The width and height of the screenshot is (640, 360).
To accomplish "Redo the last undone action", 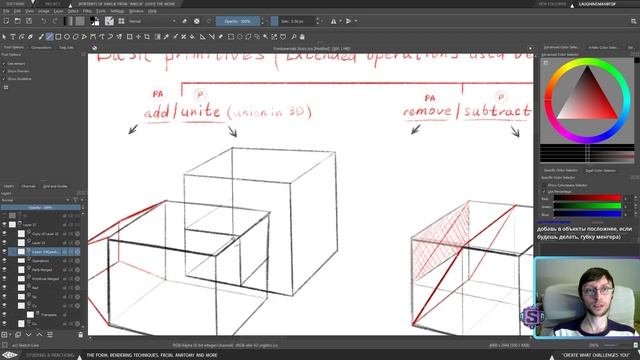I will pos(55,21).
